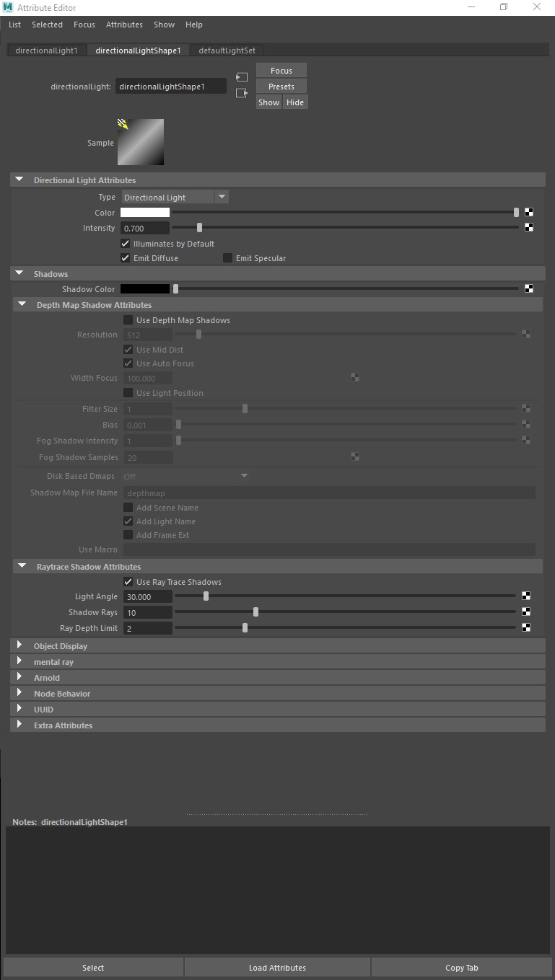The height and width of the screenshot is (980, 555).
Task: Switch to directionalLight1 tab
Action: (x=46, y=50)
